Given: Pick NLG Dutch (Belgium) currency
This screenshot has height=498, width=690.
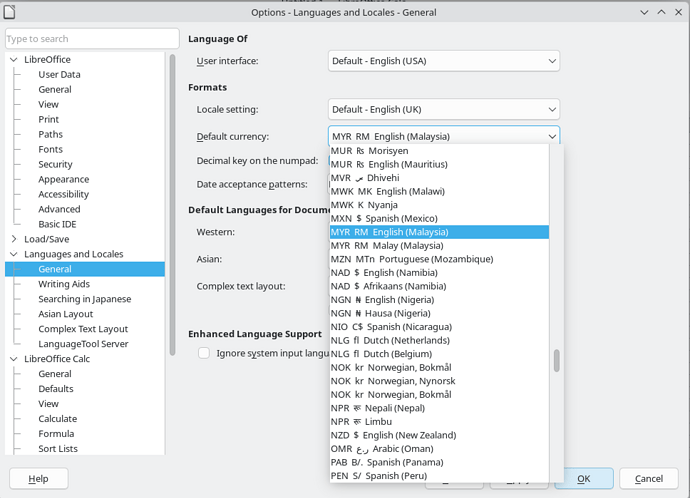Looking at the screenshot, I should click(439, 354).
